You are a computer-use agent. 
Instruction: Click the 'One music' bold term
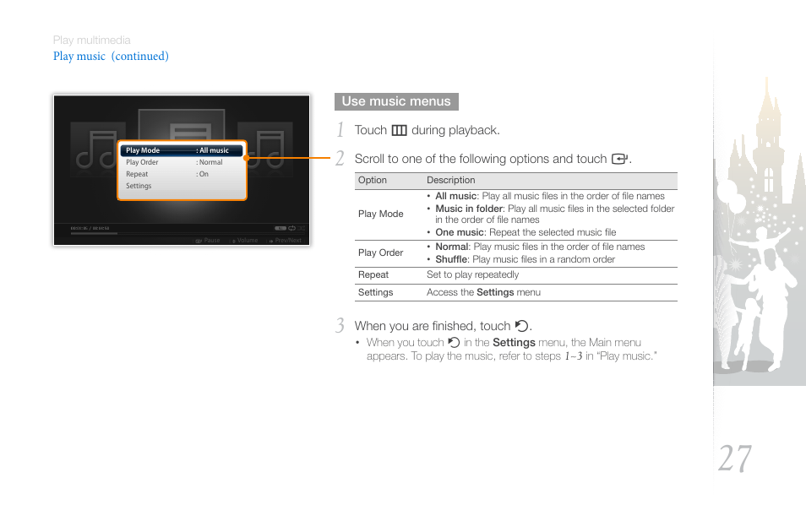[460, 232]
